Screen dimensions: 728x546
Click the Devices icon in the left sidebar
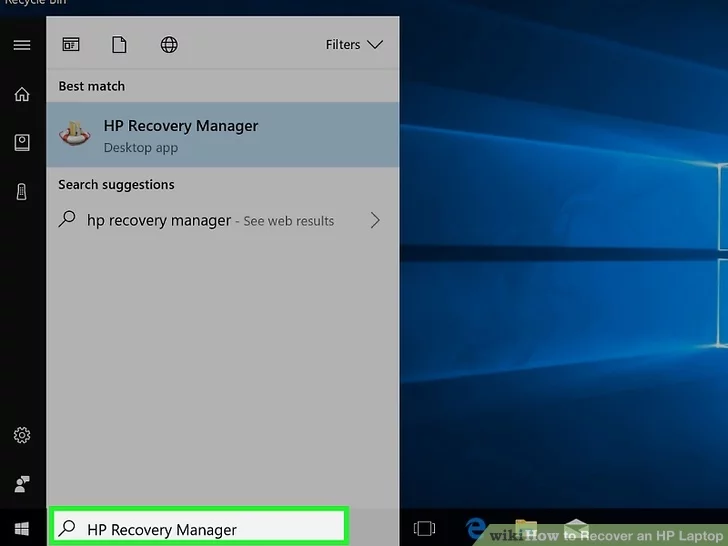click(x=21, y=192)
